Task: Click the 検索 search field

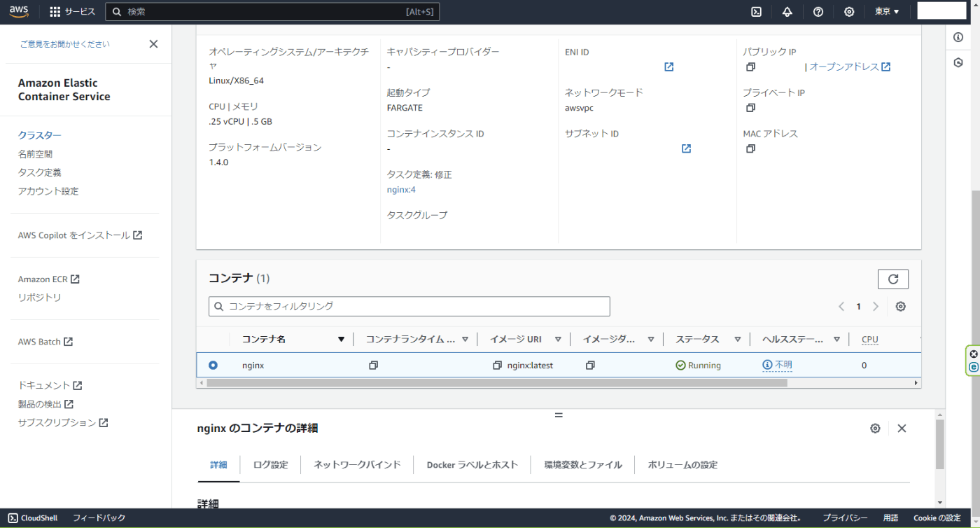Action: [x=272, y=12]
